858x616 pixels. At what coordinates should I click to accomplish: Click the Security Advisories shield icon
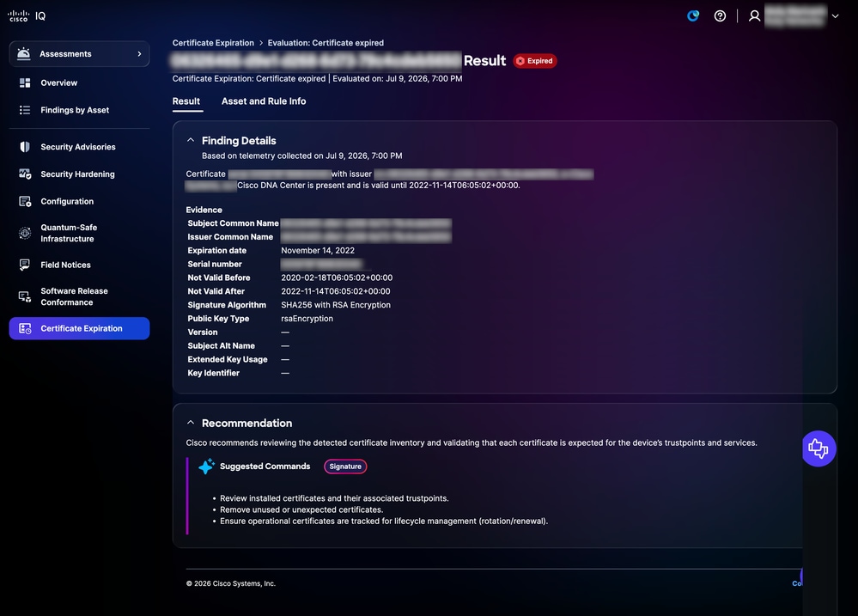(x=25, y=147)
